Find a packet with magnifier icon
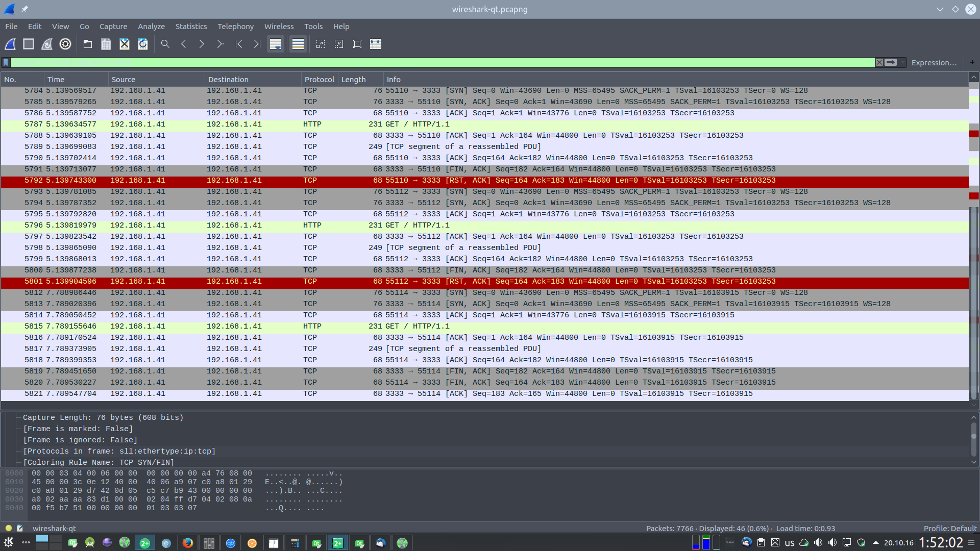Screen dimensions: 980x551 tap(165, 44)
